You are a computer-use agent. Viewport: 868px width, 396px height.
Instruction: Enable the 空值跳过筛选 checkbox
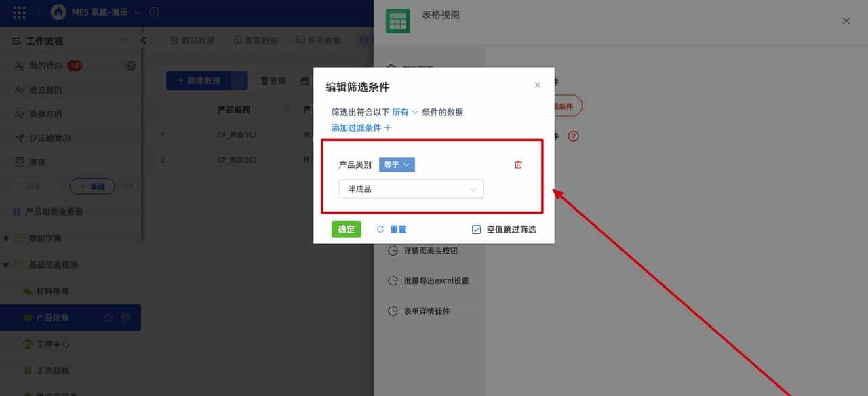click(x=476, y=229)
